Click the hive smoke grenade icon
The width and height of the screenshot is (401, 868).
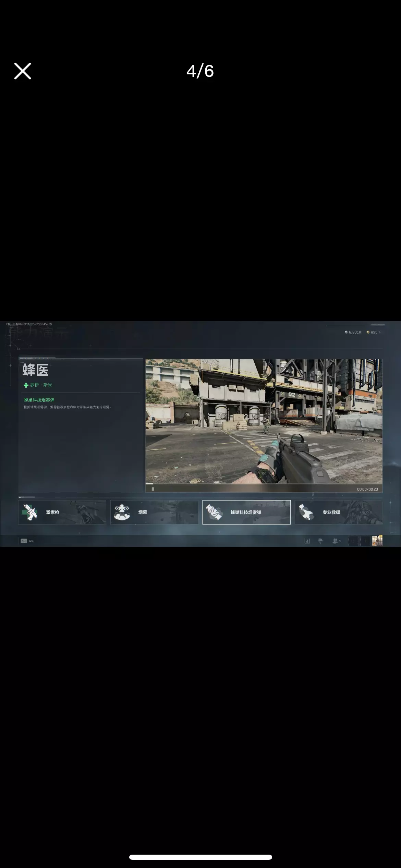coord(214,512)
